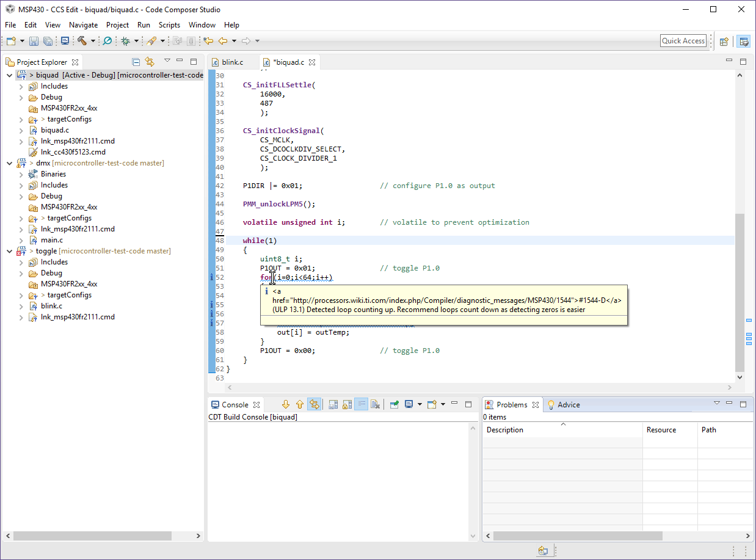Select main.c in the dmx project
This screenshot has height=560, width=756.
click(x=51, y=240)
